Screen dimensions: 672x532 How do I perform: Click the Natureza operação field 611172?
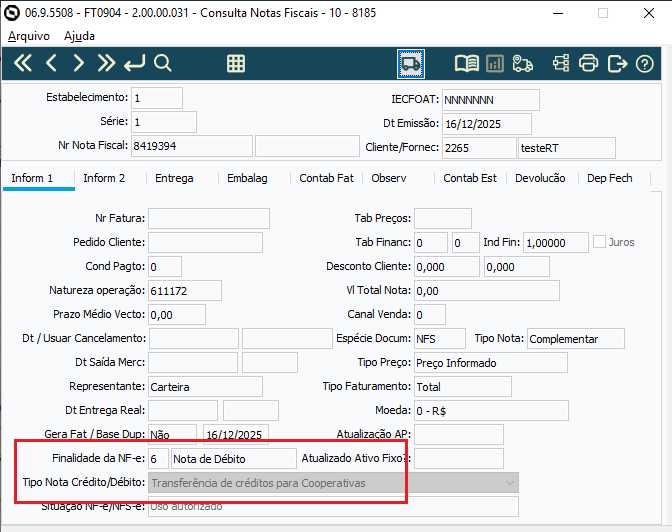[185, 291]
